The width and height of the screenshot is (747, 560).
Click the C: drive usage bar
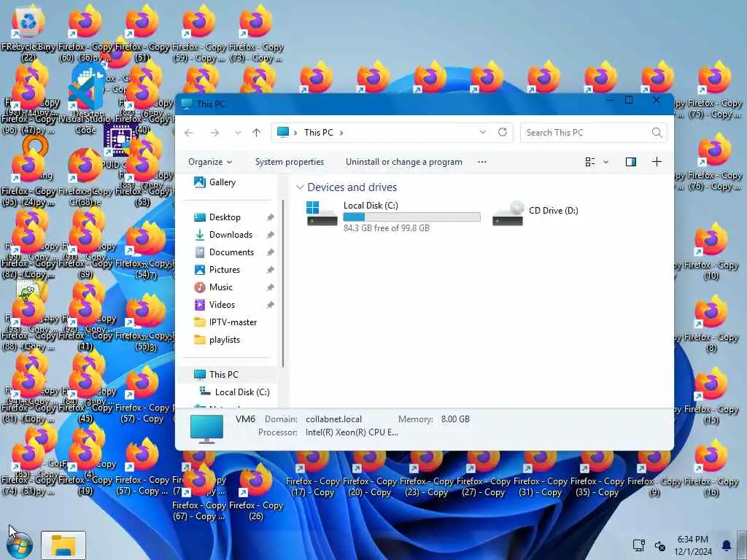[x=411, y=217]
